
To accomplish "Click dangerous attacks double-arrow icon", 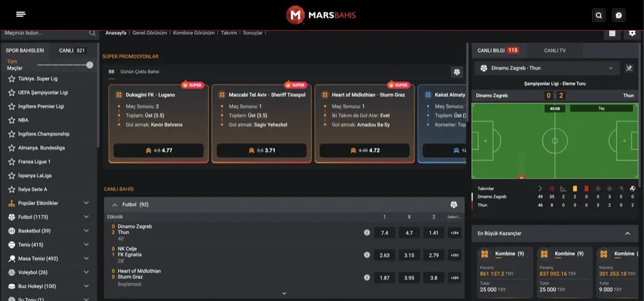I will coord(552,188).
